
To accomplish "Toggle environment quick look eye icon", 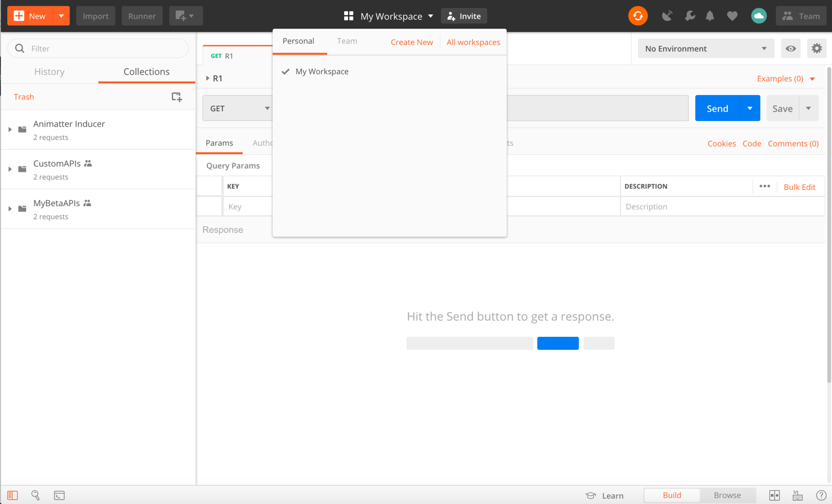I will point(791,48).
